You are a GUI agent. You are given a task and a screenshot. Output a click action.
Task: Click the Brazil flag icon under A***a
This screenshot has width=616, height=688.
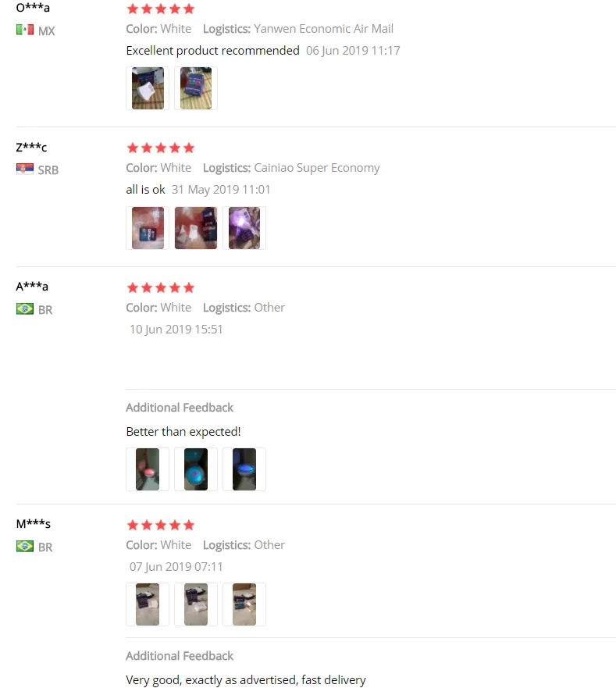click(x=25, y=309)
